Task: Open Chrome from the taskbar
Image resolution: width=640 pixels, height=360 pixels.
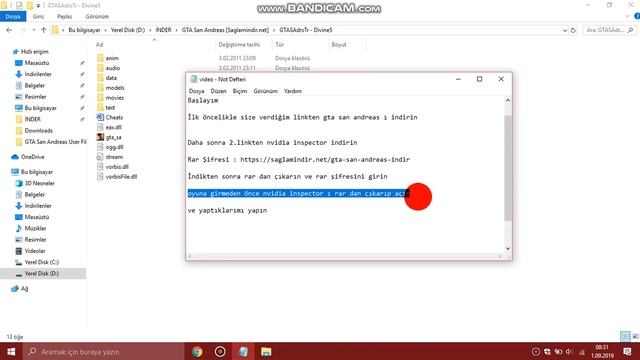Action: coord(197,351)
